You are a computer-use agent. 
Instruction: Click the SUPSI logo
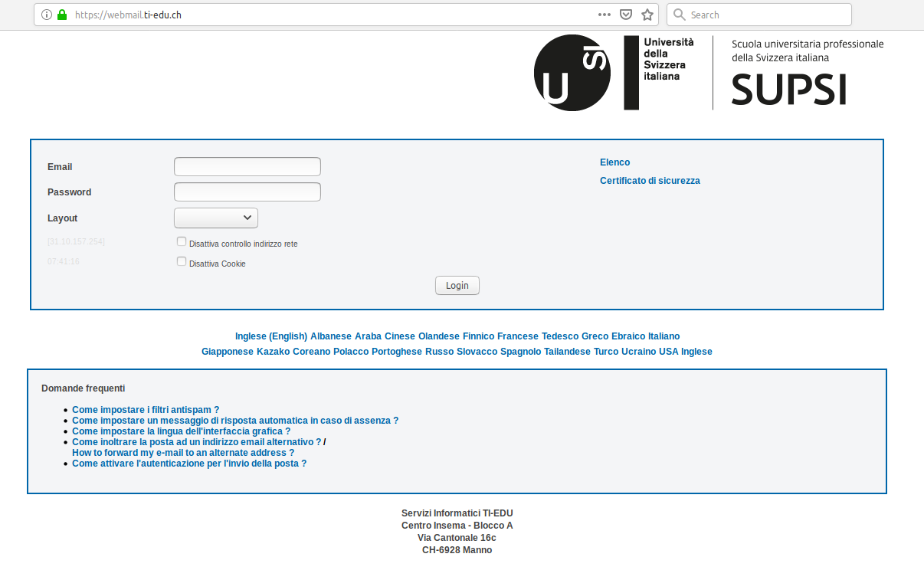[x=788, y=90]
